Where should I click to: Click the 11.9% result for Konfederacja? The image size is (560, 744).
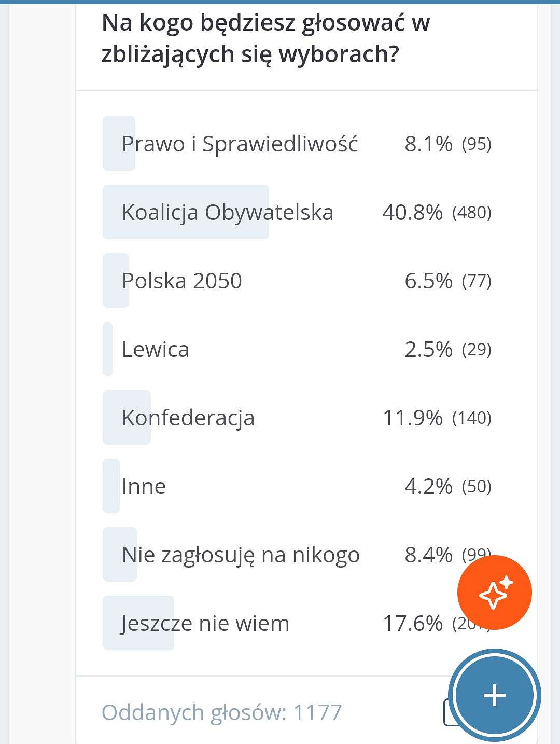(413, 418)
